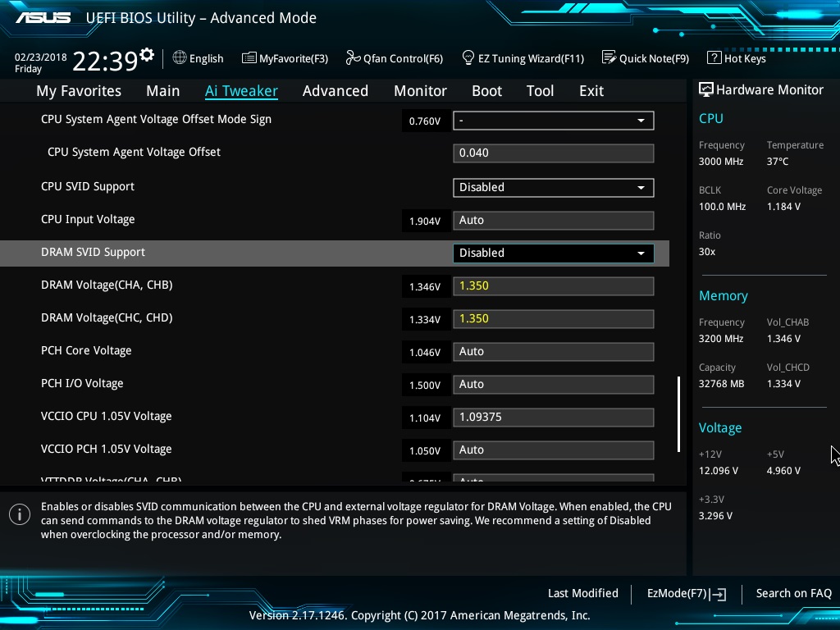
Task: Click the ASUS logo
Action: click(x=43, y=18)
